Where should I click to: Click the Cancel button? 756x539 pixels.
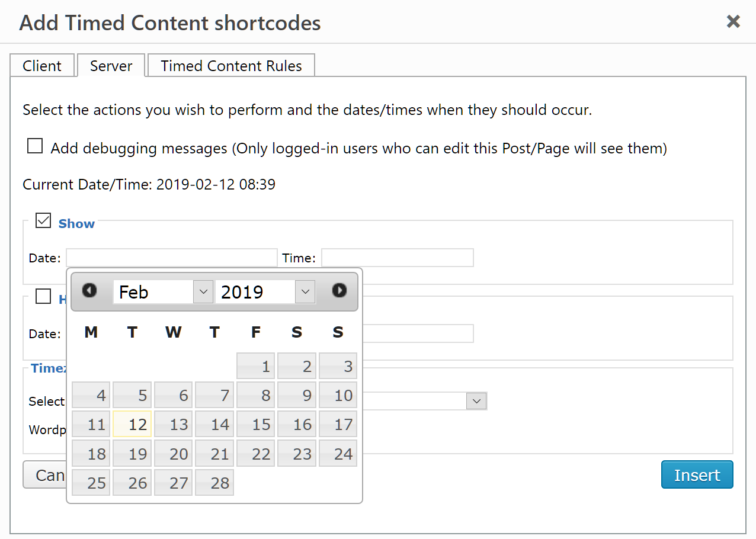click(45, 475)
